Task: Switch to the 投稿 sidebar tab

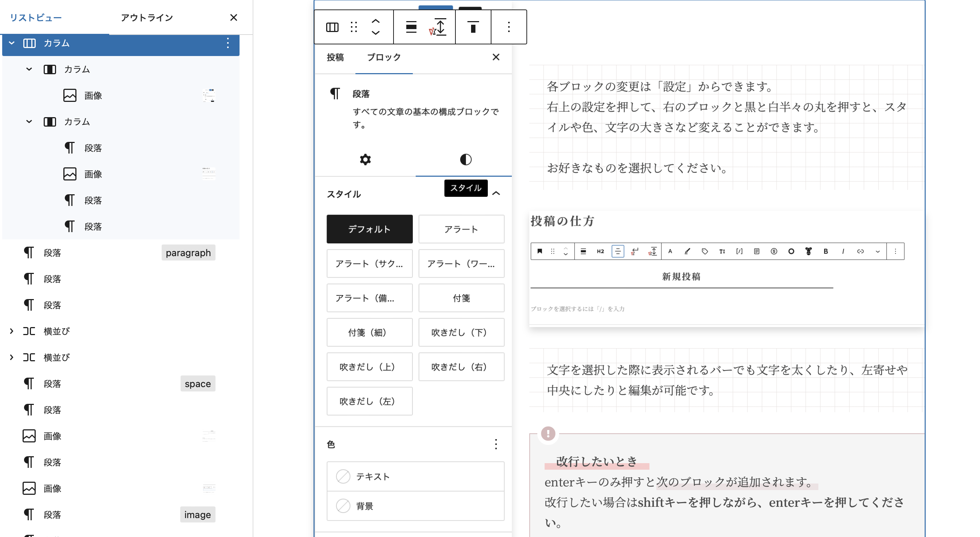Action: pyautogui.click(x=335, y=57)
